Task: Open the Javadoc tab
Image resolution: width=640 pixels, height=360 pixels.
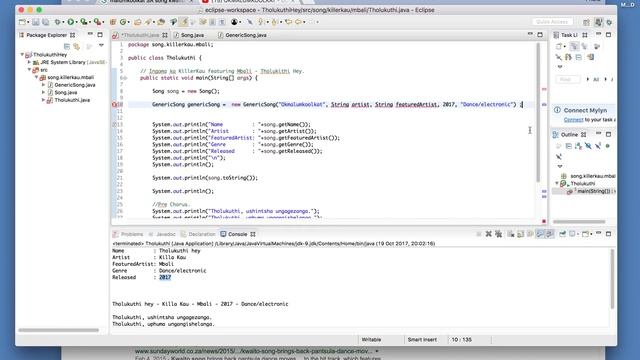Action: [x=162, y=234]
